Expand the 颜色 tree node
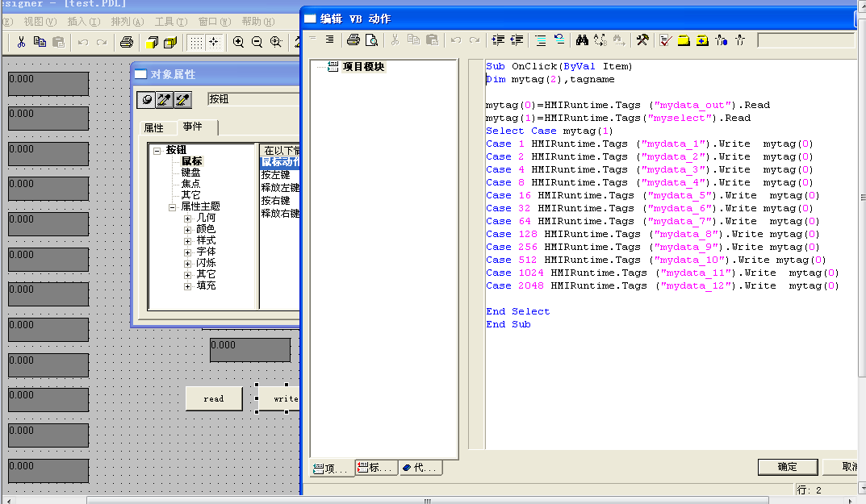Viewport: 866px width, 504px height. point(187,229)
